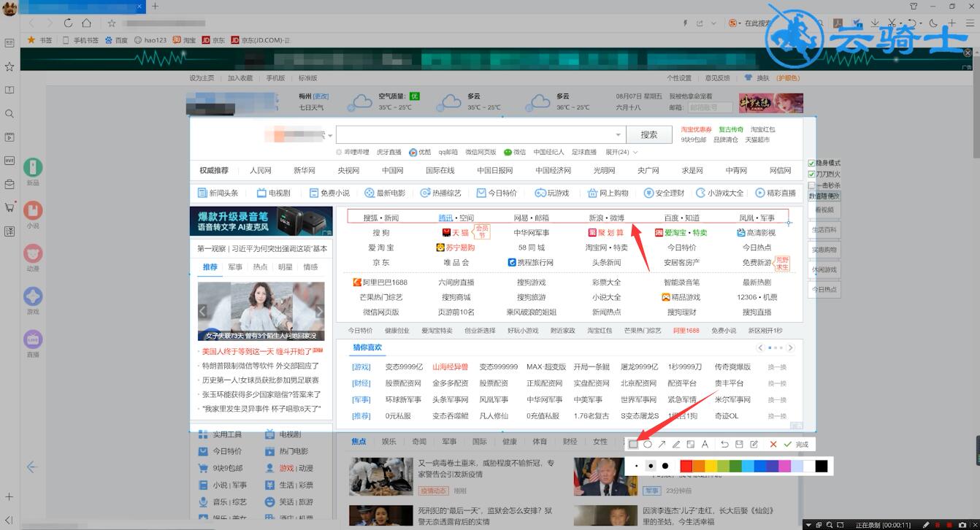Show the next news carousel image
This screenshot has height=530, width=980.
[x=319, y=311]
